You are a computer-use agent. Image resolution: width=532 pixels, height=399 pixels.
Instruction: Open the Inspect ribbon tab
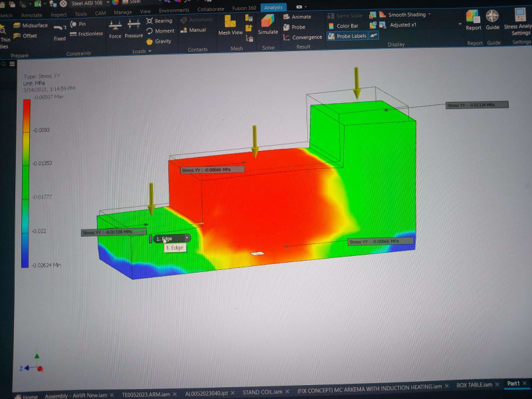tap(59, 15)
